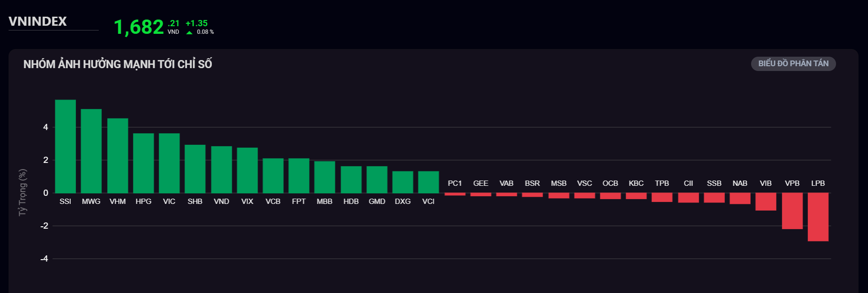Click the LPB red bar

818,217
